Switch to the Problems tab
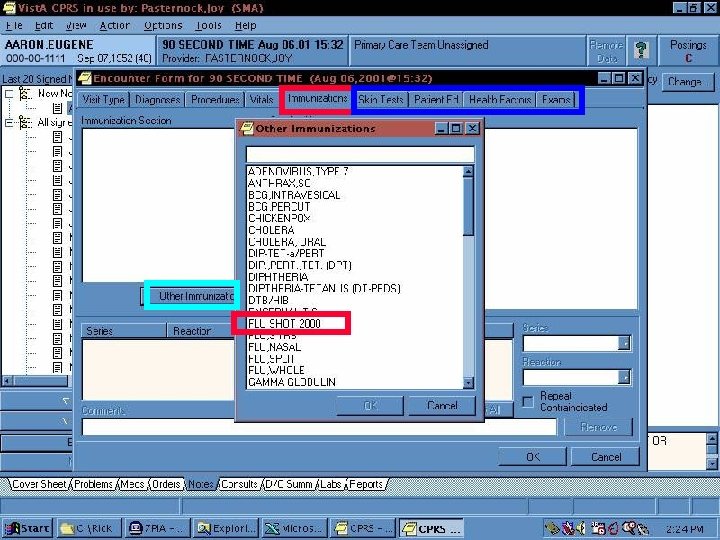The image size is (720, 540). tap(93, 484)
